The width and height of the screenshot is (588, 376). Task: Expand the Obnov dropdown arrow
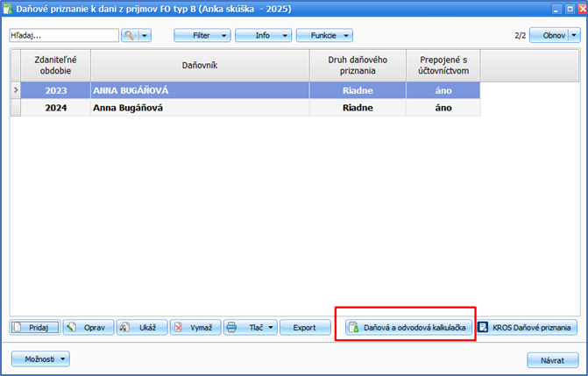(575, 35)
